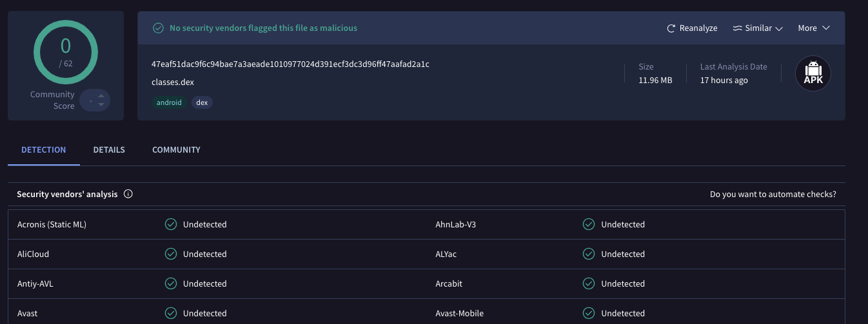Click the classes.dex file name

pyautogui.click(x=173, y=82)
